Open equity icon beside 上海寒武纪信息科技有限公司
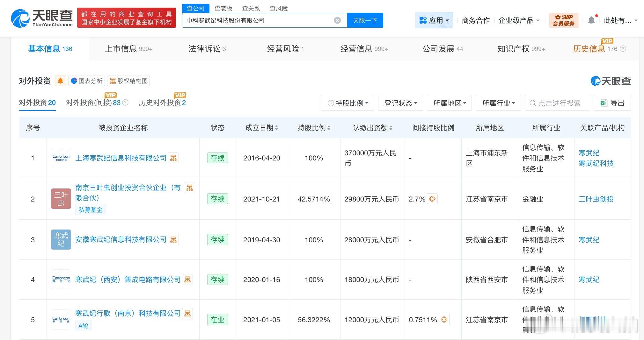Image resolution: width=644 pixels, height=340 pixels. pyautogui.click(x=173, y=158)
